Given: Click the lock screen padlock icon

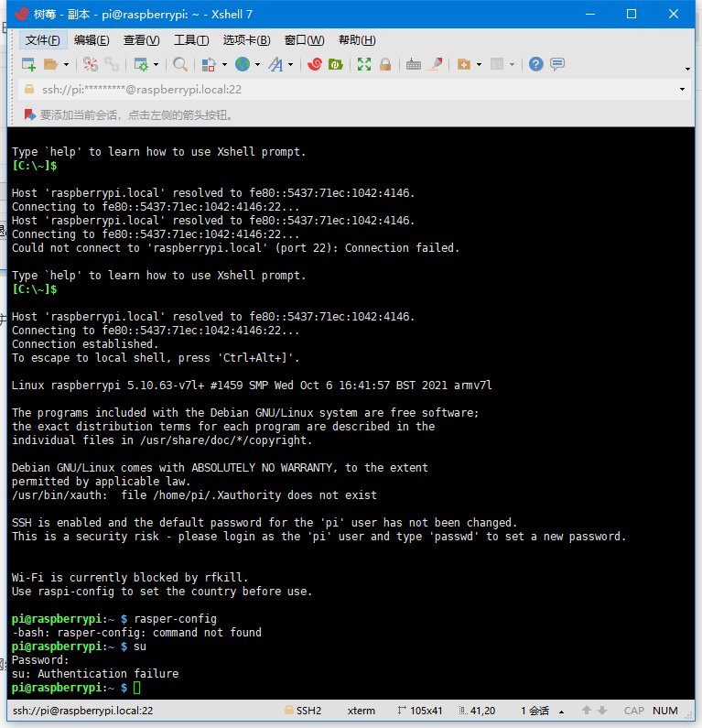Looking at the screenshot, I should (385, 64).
